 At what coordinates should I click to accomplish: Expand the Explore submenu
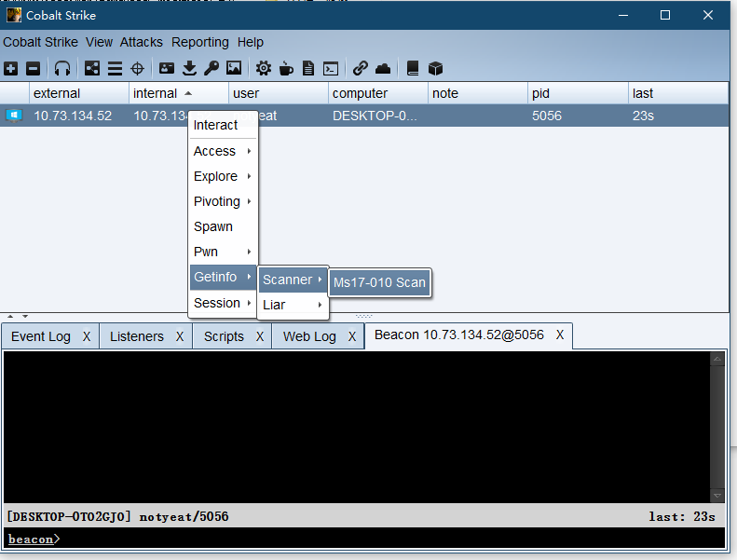[223, 176]
